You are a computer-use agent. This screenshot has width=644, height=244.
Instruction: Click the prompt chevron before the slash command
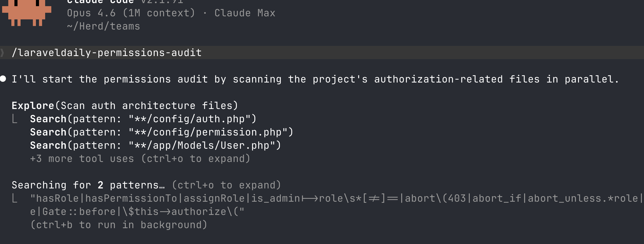3,53
